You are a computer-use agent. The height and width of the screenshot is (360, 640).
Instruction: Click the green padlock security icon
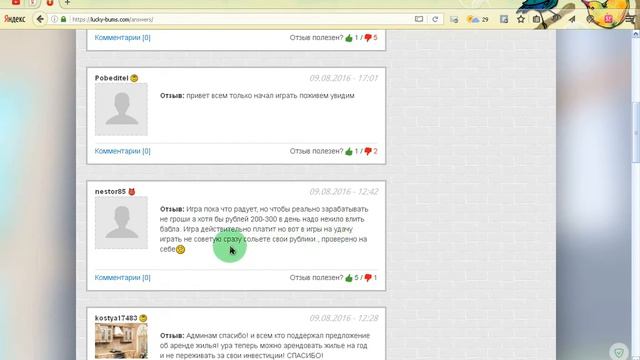[x=63, y=19]
